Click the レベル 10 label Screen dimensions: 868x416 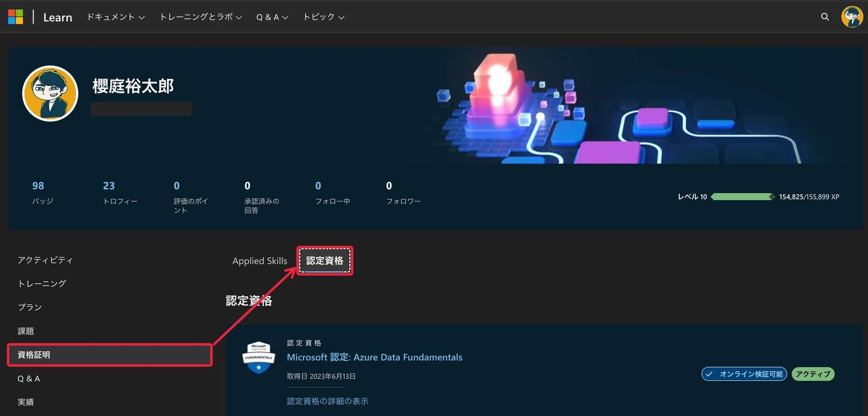click(x=692, y=197)
